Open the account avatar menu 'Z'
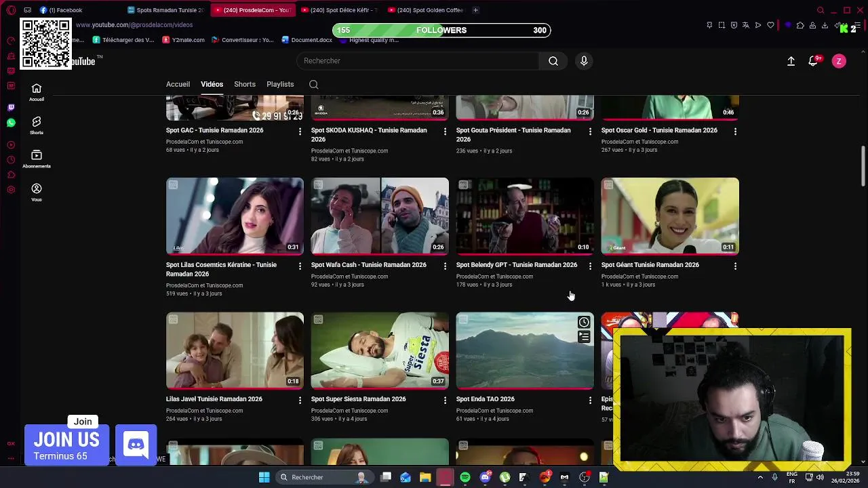868x488 pixels. coord(839,61)
